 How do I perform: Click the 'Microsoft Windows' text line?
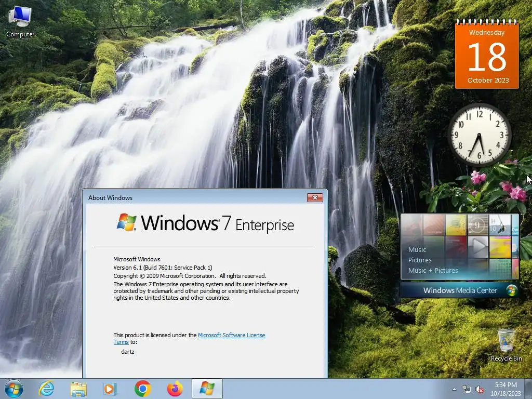[137, 259]
